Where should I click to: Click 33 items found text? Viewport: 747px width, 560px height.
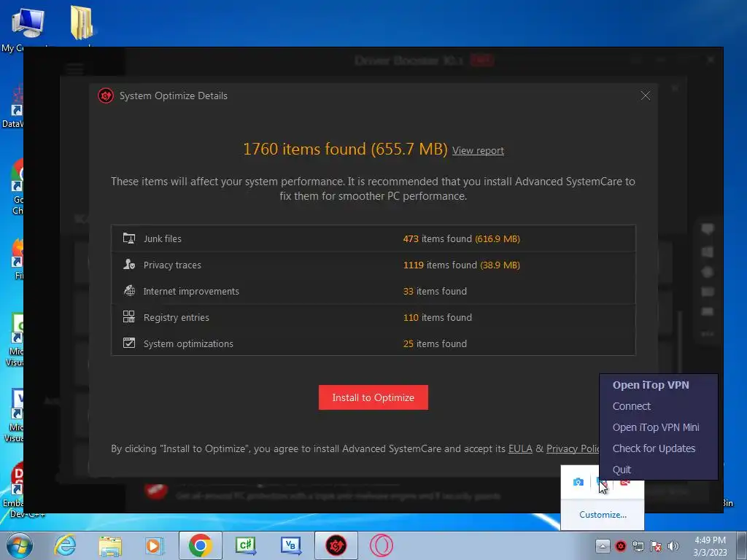pos(435,291)
